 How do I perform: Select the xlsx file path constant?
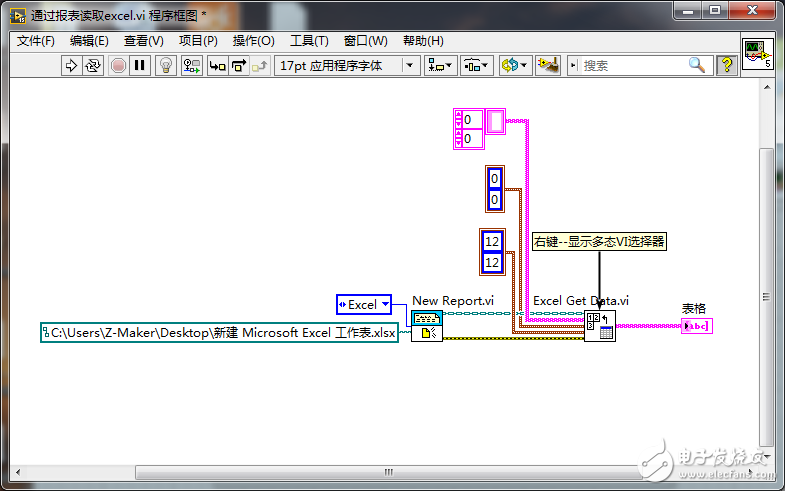[219, 333]
